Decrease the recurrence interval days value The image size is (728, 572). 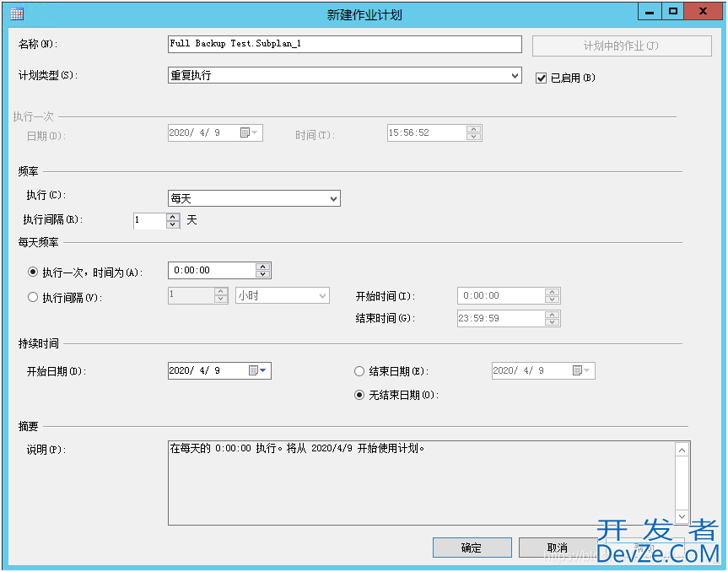pyautogui.click(x=173, y=224)
